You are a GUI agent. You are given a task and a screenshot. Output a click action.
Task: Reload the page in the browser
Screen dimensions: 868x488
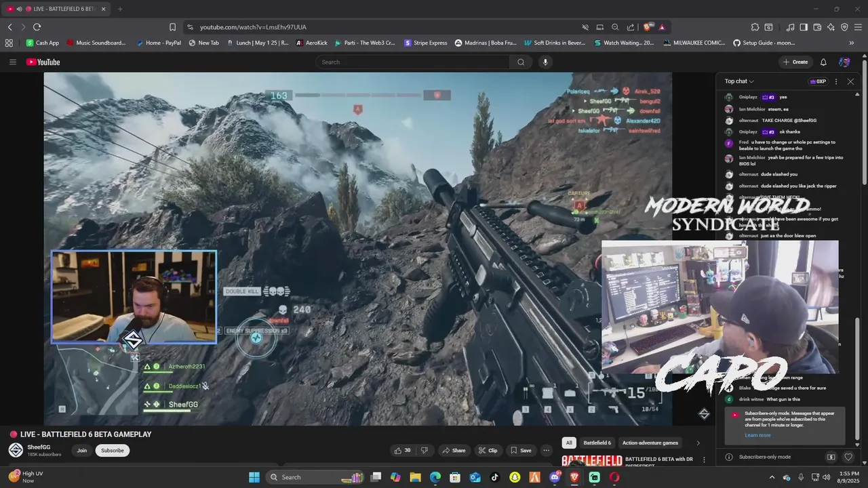click(37, 27)
